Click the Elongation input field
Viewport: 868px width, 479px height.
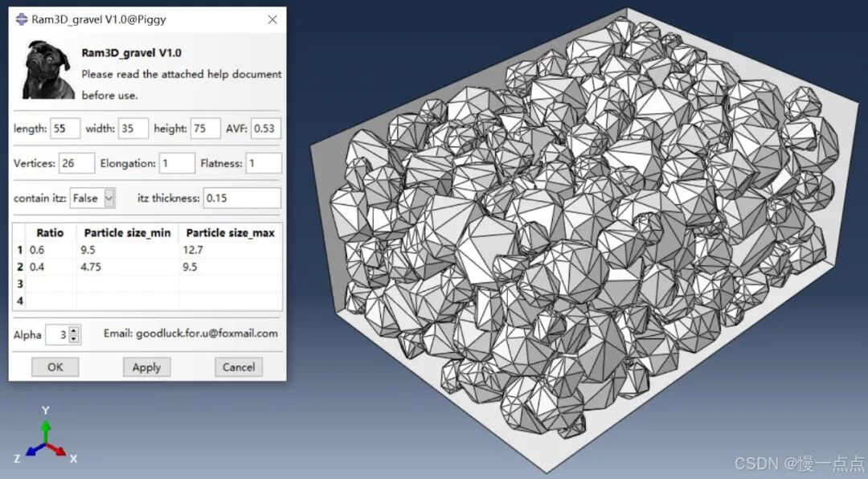click(177, 163)
